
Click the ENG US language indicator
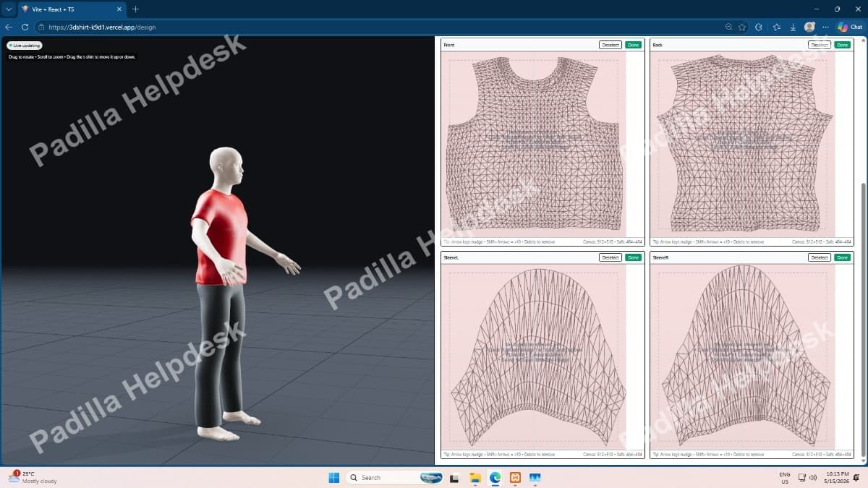(785, 477)
